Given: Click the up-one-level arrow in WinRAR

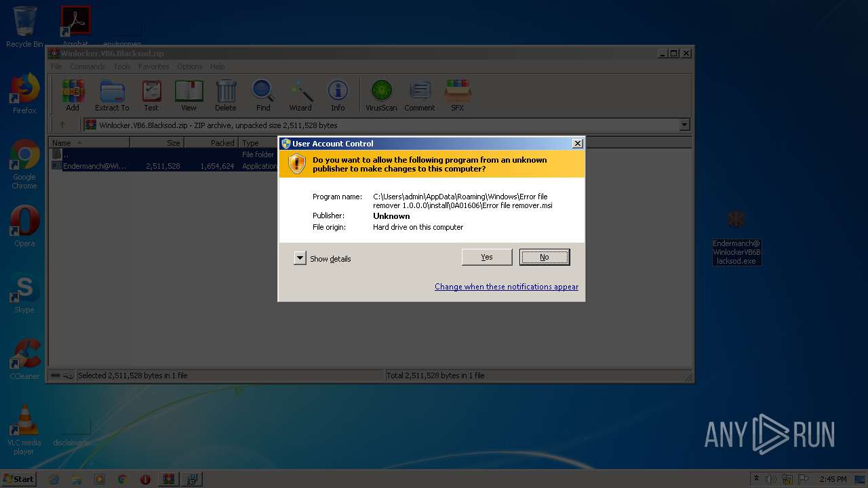Looking at the screenshot, I should (62, 125).
